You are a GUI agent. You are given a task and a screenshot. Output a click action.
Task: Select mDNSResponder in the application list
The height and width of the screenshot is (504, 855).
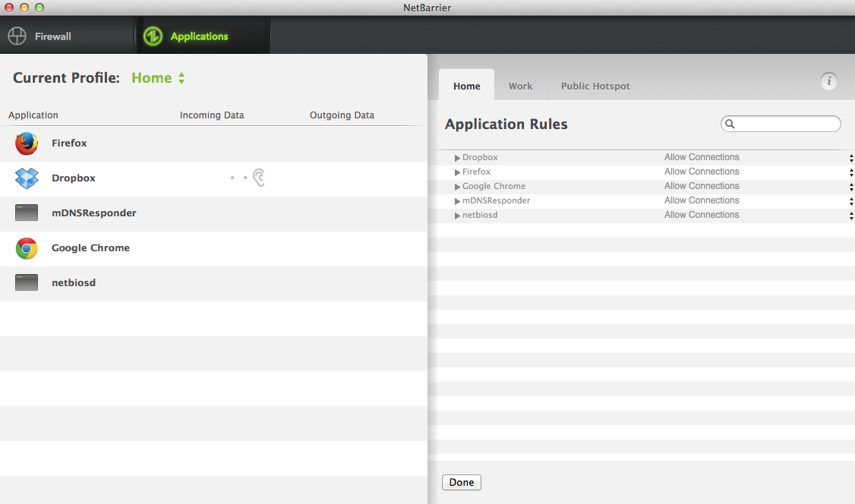tap(214, 213)
